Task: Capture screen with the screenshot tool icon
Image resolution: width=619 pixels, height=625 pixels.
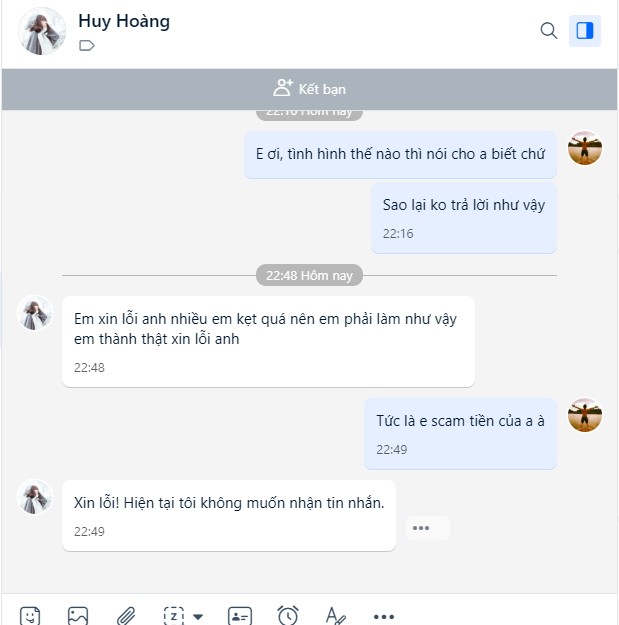Action: pyautogui.click(x=174, y=616)
